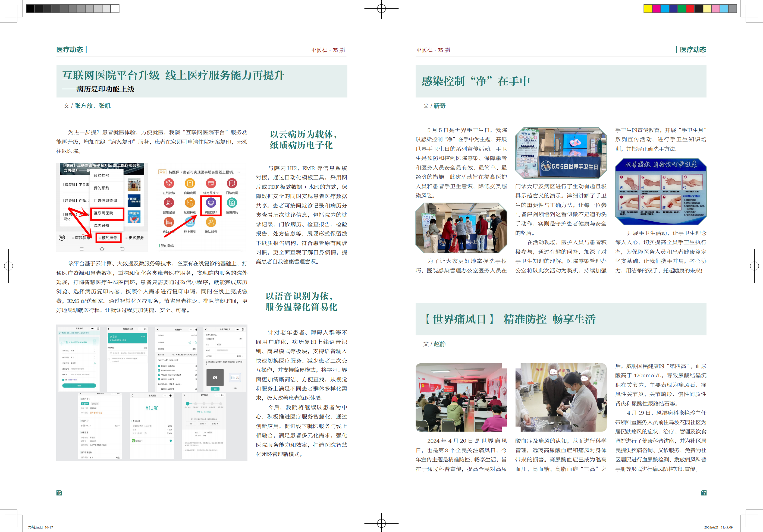Select the 医院自取 pickup option

95,404
